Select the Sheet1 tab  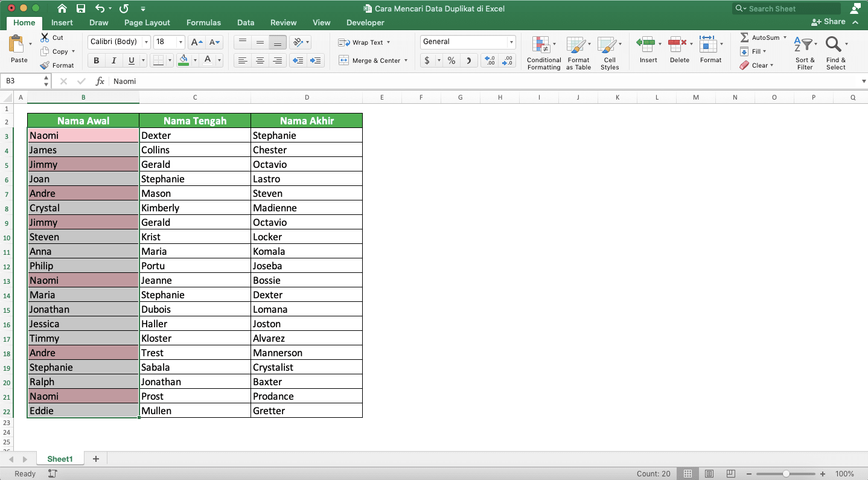pyautogui.click(x=60, y=459)
